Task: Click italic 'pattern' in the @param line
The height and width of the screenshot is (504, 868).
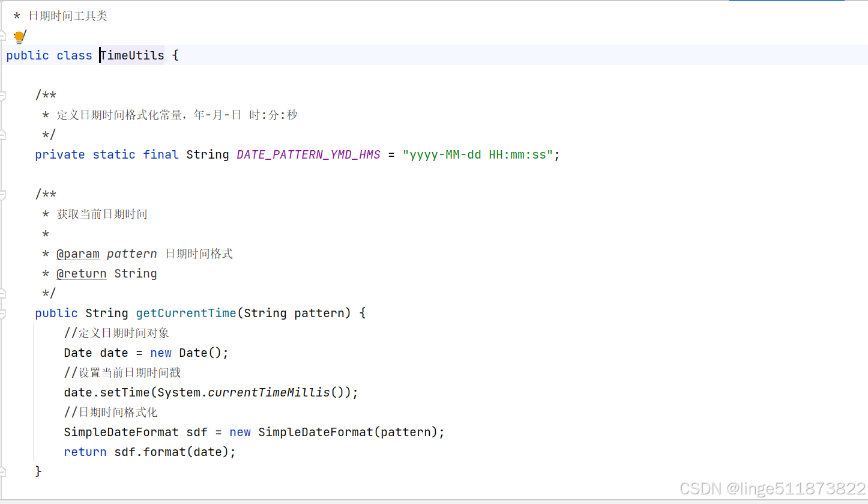Action: 132,254
